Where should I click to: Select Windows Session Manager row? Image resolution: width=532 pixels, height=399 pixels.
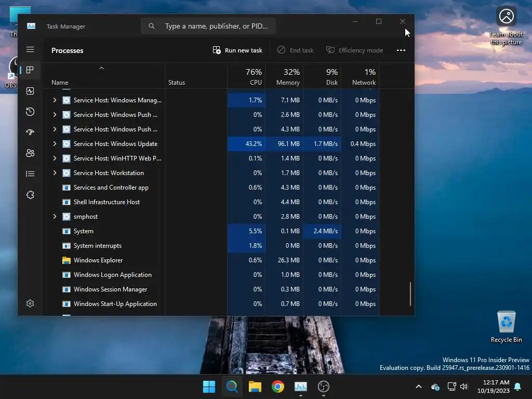coord(211,289)
